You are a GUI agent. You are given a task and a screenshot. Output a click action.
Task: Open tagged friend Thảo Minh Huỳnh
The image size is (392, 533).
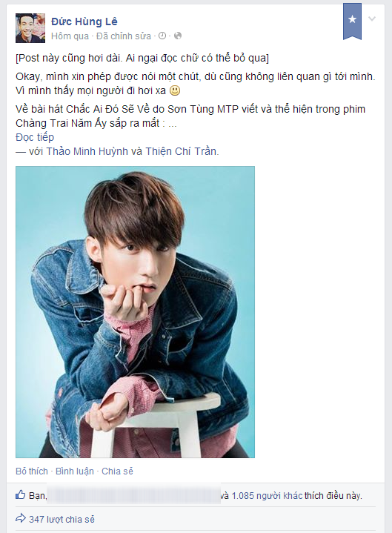87,151
